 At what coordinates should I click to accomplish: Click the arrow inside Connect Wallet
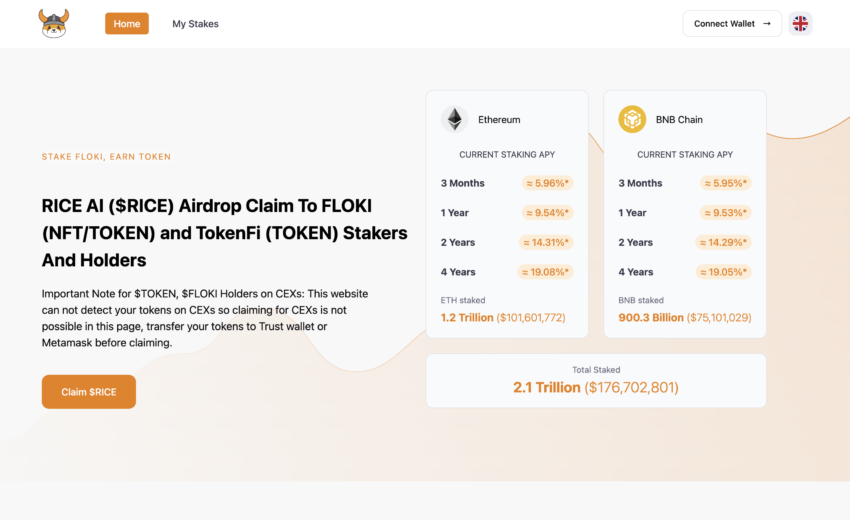click(767, 24)
